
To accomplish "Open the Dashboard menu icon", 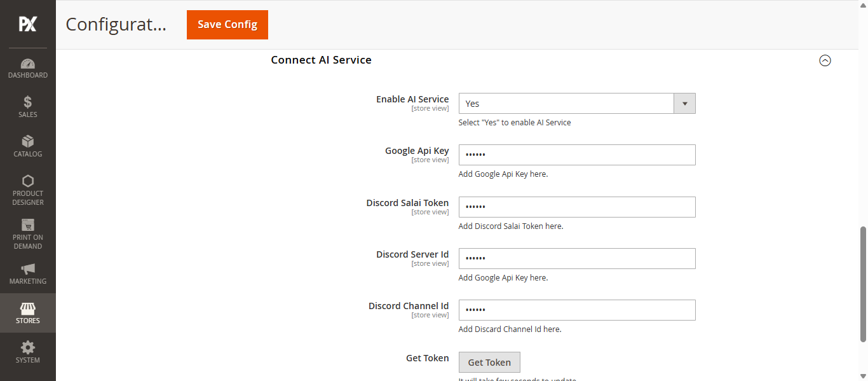I will click(x=28, y=64).
